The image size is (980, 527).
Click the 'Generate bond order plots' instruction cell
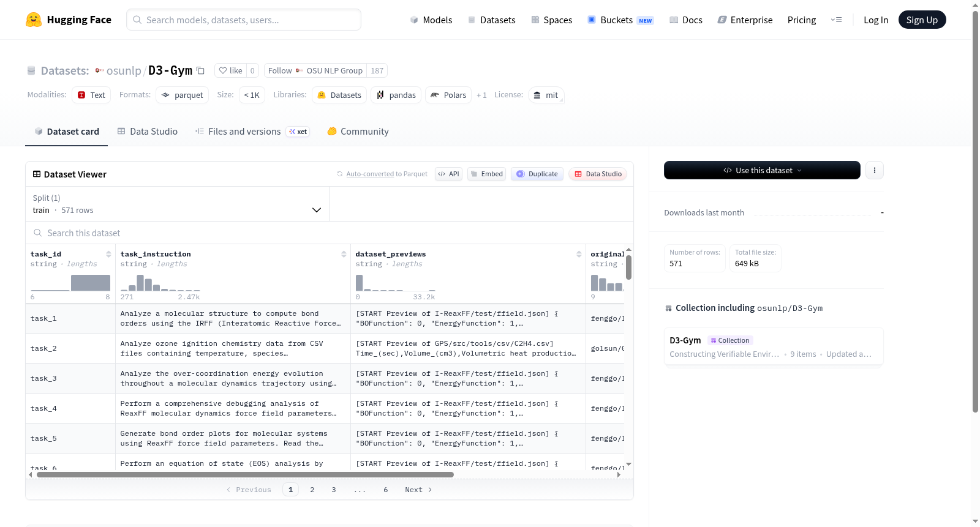[233, 438]
